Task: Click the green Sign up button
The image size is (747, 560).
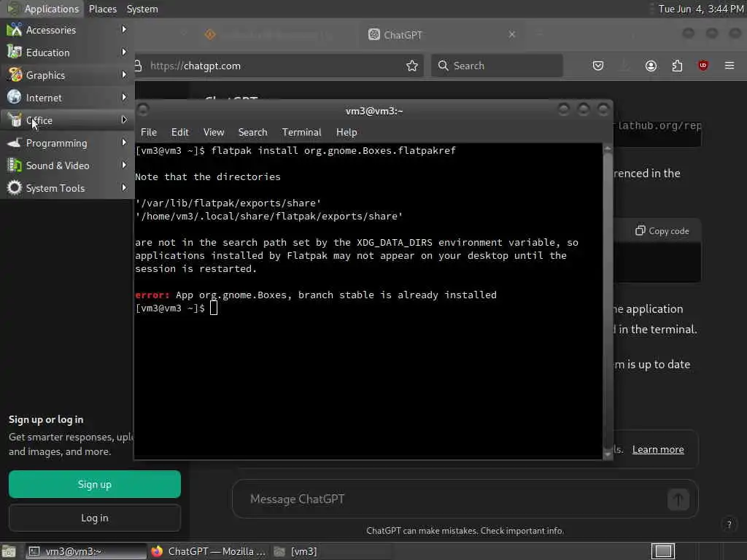Action: click(x=94, y=484)
